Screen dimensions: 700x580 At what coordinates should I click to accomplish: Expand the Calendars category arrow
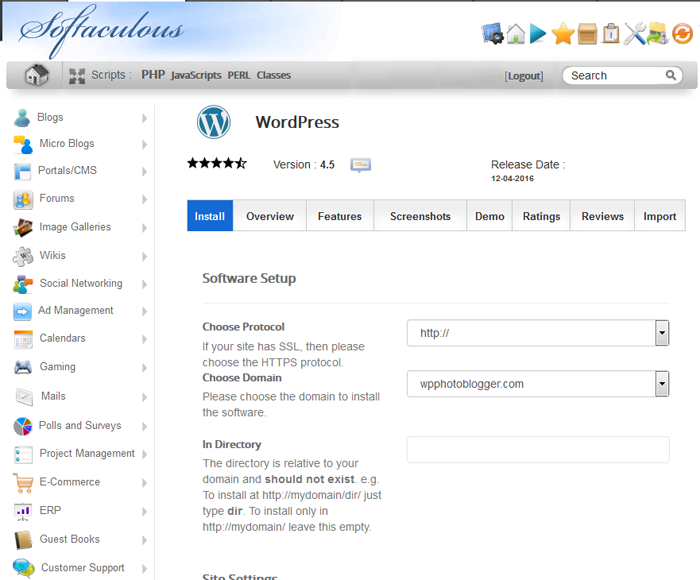tap(144, 339)
